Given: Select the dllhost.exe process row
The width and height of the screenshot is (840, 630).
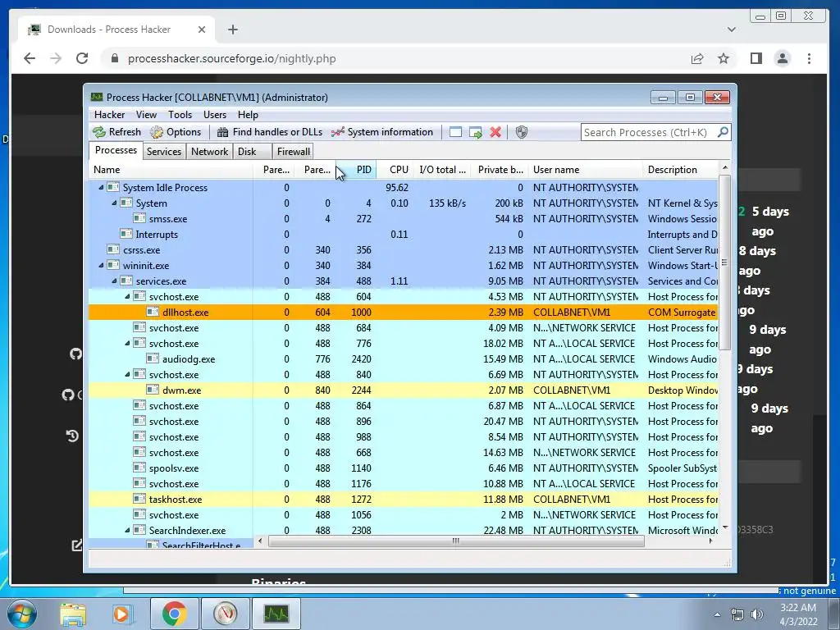Looking at the screenshot, I should pyautogui.click(x=404, y=313).
